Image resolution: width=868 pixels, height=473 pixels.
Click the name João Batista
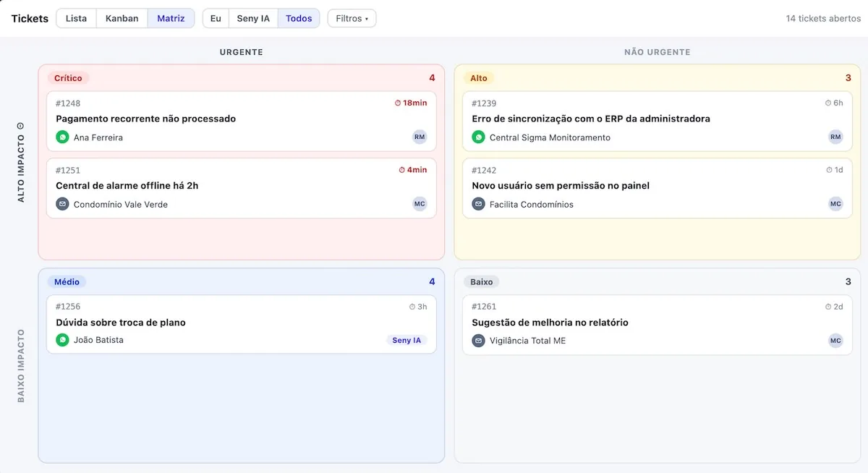[98, 340]
